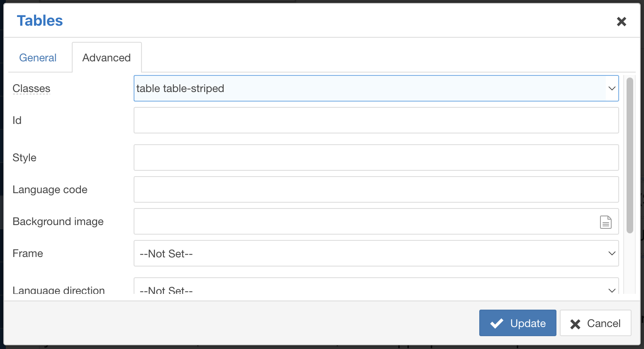Cancel the table dialog
The width and height of the screenshot is (644, 349).
click(x=595, y=323)
